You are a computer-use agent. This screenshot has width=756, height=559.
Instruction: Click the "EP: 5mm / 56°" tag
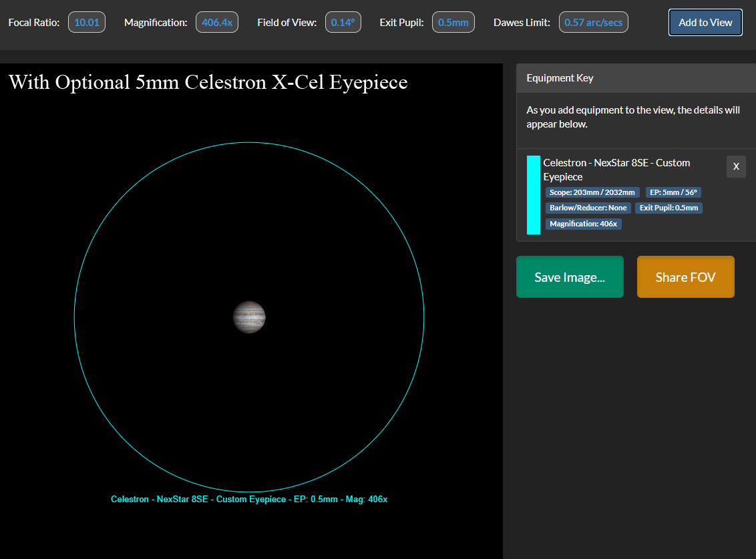tap(673, 192)
